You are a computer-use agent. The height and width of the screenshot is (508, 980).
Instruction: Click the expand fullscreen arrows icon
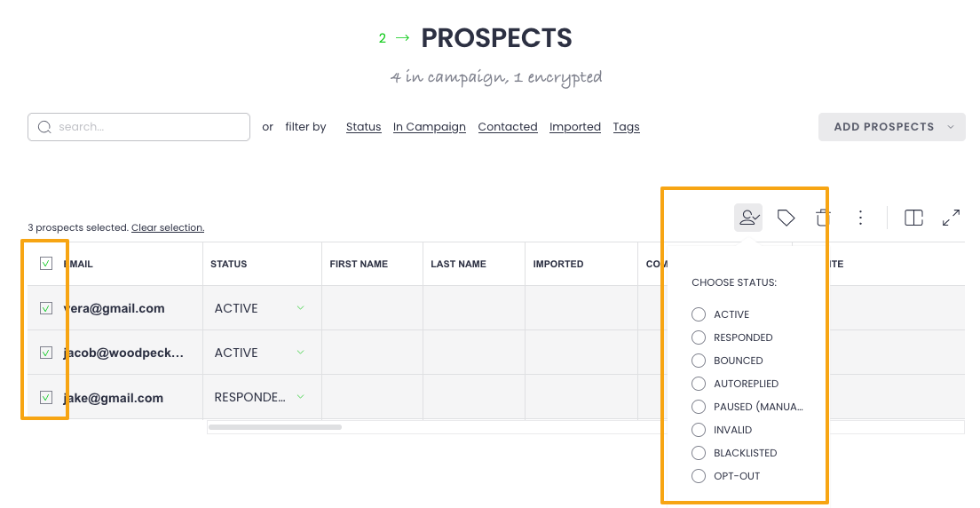pos(951,218)
